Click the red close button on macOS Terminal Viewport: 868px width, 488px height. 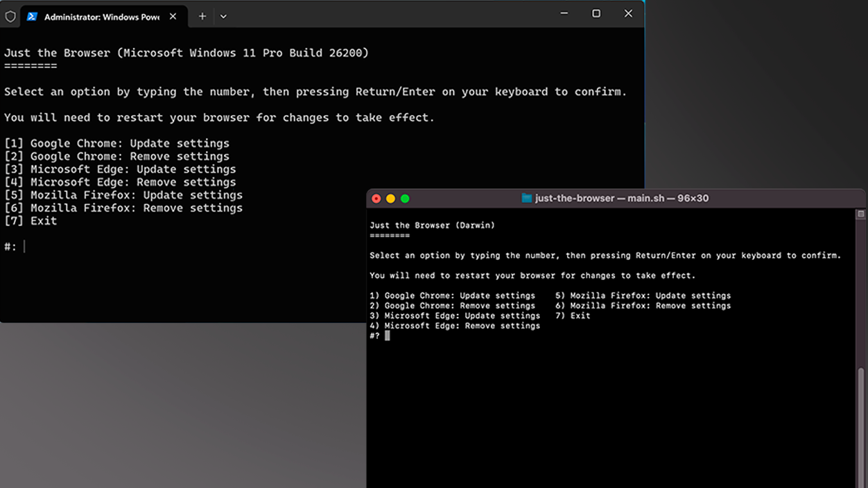tap(376, 199)
